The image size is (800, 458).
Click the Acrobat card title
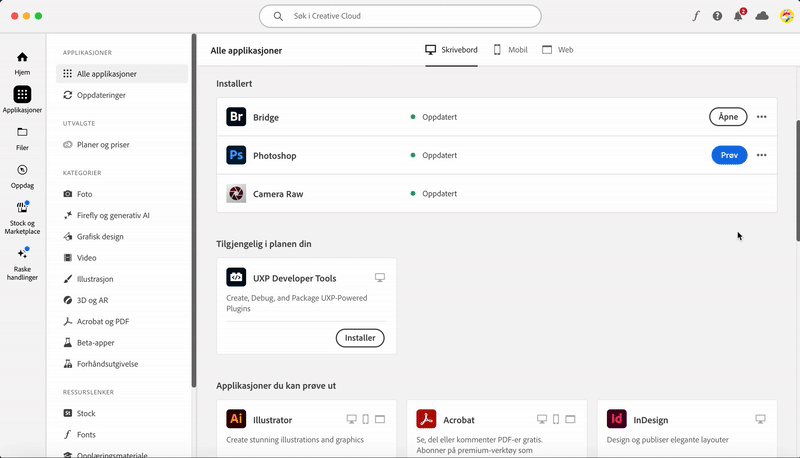coord(459,420)
